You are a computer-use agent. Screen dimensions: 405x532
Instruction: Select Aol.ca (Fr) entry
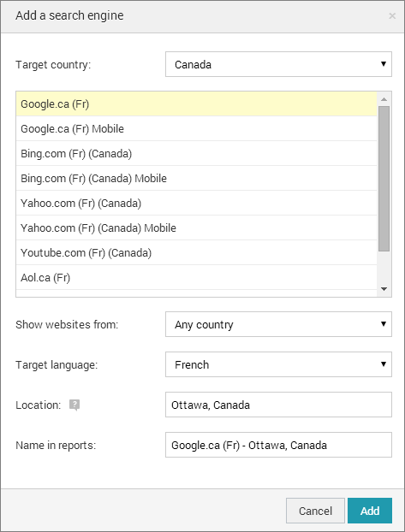click(196, 277)
